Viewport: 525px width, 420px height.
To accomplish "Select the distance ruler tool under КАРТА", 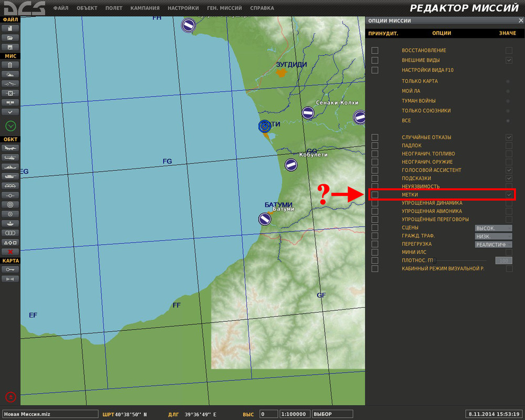I will (x=10, y=279).
